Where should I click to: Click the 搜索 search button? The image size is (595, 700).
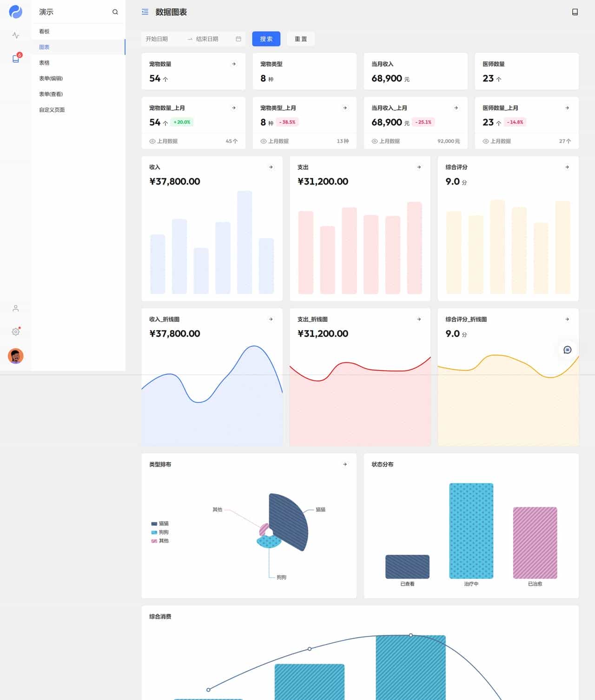(266, 39)
